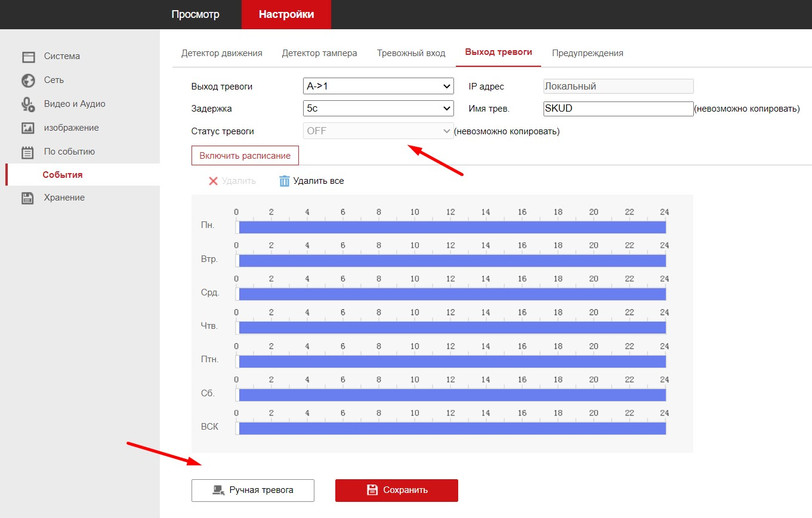The image size is (812, 518).
Task: Switch to the Детектор движения tab
Action: pyautogui.click(x=222, y=53)
